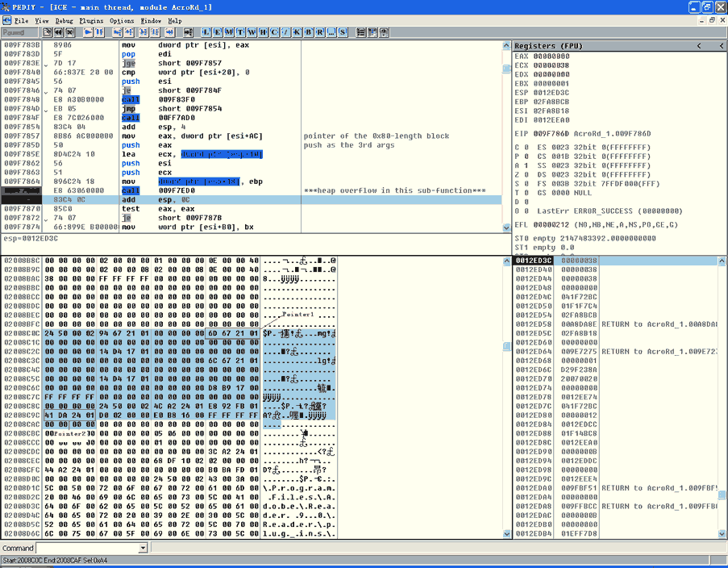Show Executable modules with E button
Viewport: 728px width, 568px height.
(218, 32)
